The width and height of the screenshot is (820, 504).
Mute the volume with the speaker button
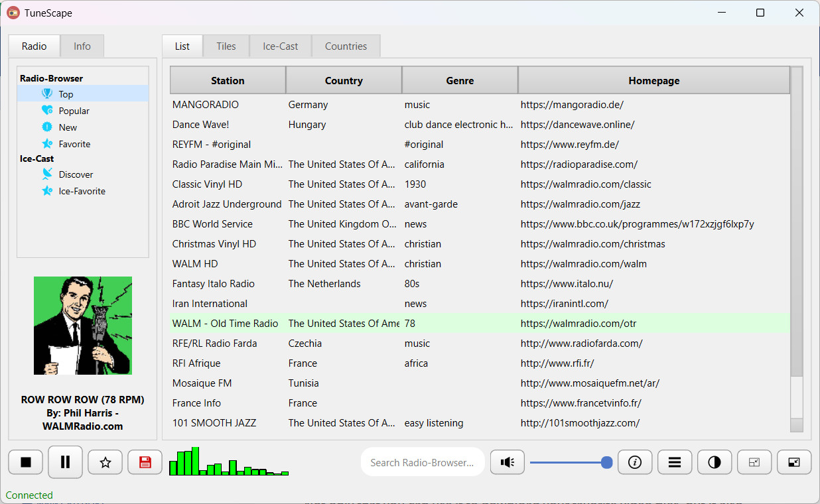[508, 462]
